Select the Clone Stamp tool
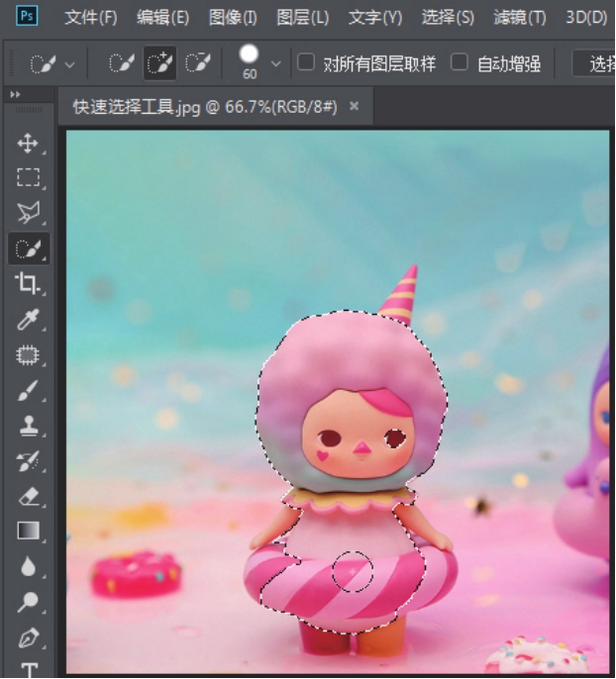 point(28,426)
